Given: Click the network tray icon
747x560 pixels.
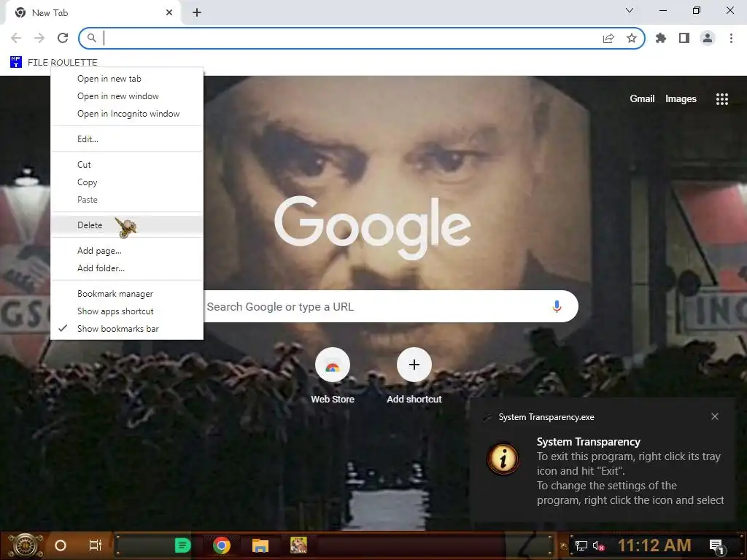Looking at the screenshot, I should click(x=581, y=545).
